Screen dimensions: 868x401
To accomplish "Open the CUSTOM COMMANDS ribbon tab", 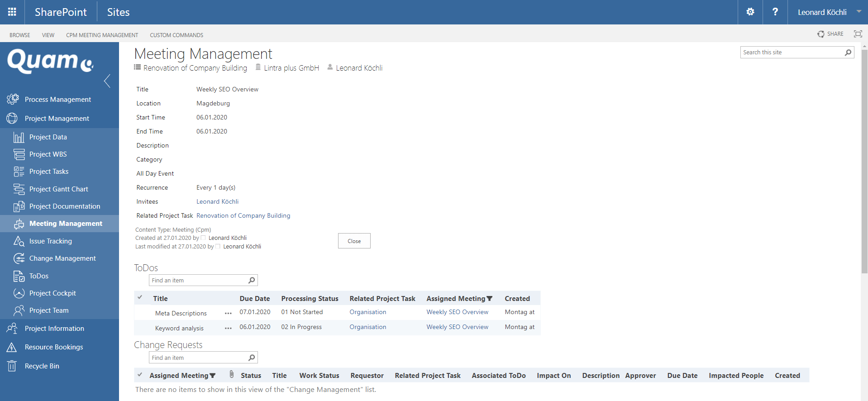I will 176,35.
